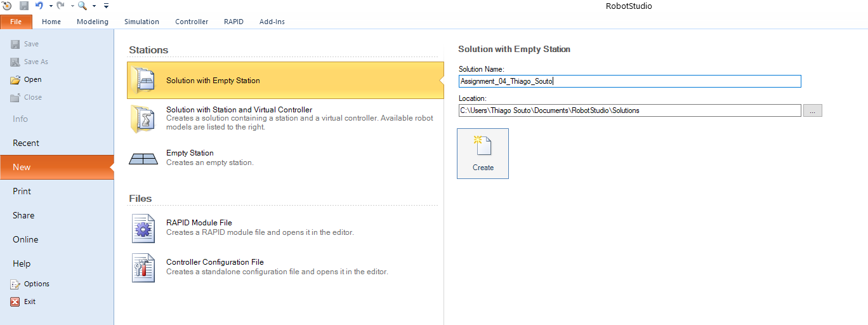
Task: Click the RobotStudio application icon in title bar
Action: [7, 6]
